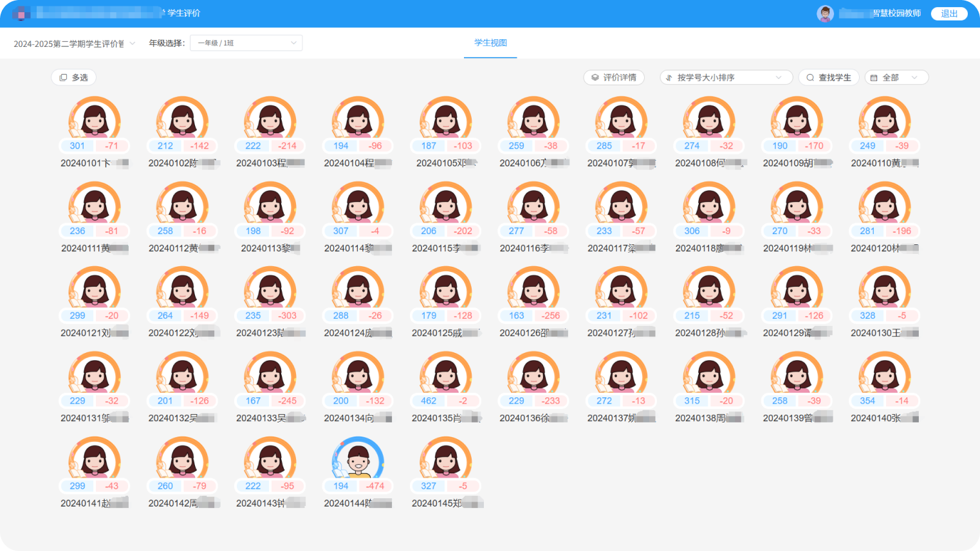Expand the 全部 filter dropdown
The width and height of the screenshot is (980, 551).
896,78
